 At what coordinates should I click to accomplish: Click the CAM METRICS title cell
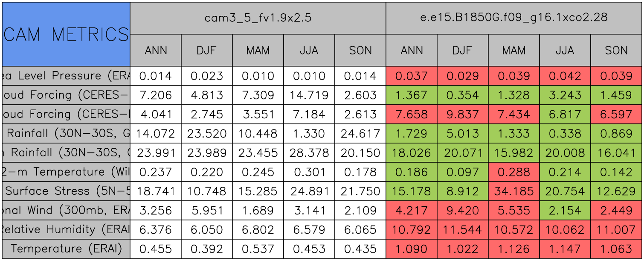point(66,34)
